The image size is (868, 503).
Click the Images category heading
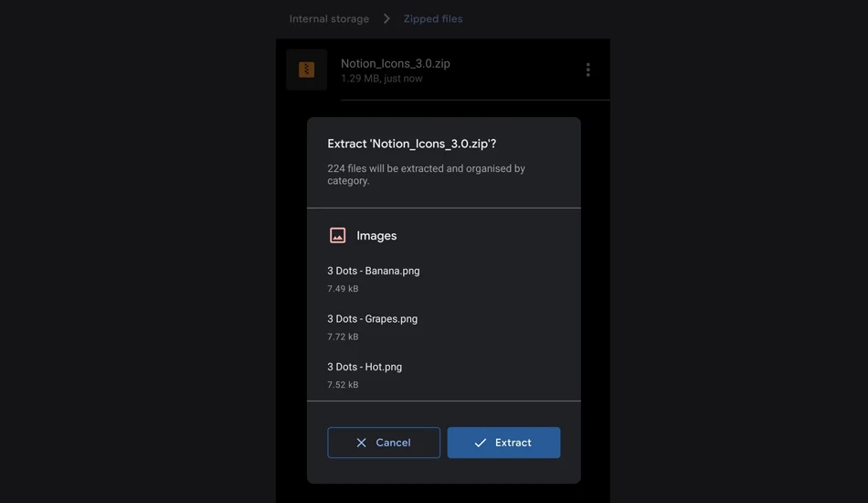click(376, 235)
